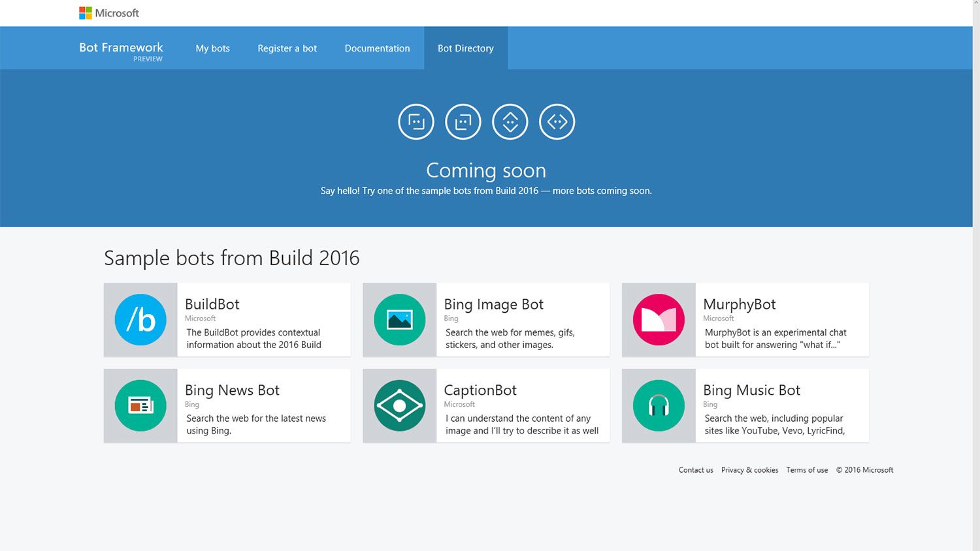Select the Bot Directory tab
The width and height of the screenshot is (980, 551).
(466, 48)
